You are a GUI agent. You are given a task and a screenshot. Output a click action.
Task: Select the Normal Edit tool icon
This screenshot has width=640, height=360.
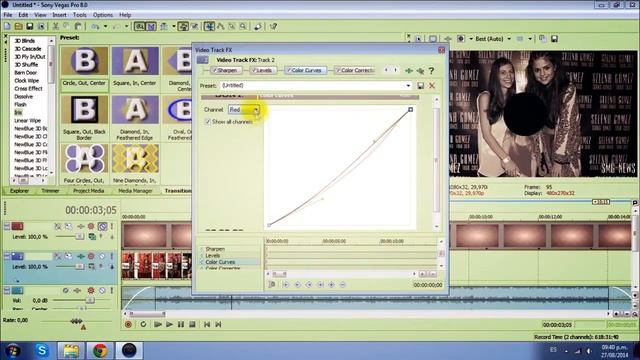[209, 27]
